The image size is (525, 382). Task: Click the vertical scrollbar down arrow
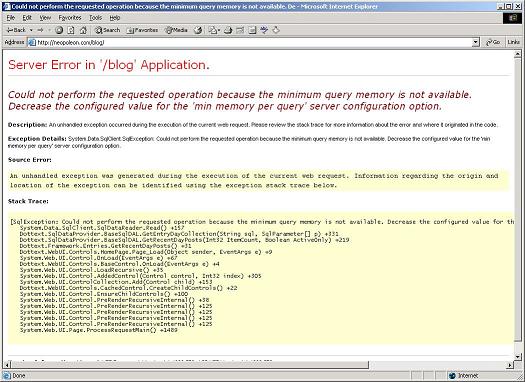point(518,357)
